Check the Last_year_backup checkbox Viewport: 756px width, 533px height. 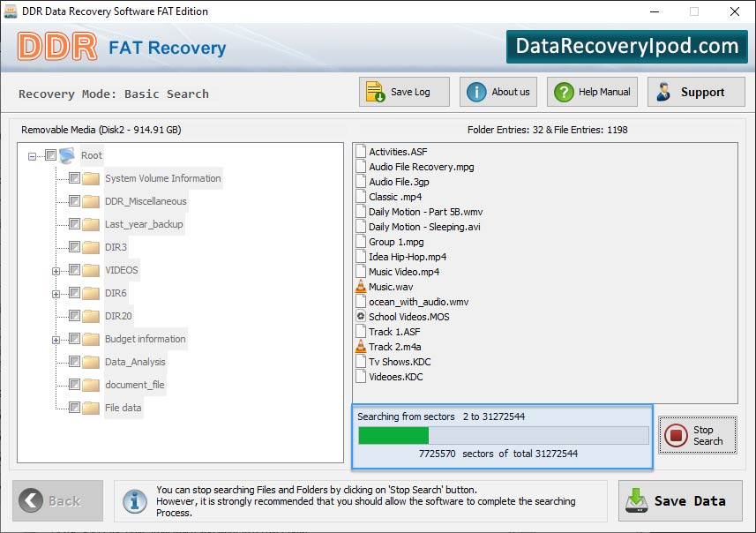[74, 224]
